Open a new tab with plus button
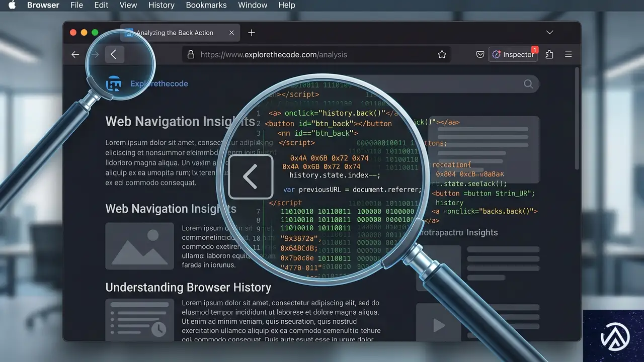 tap(252, 33)
